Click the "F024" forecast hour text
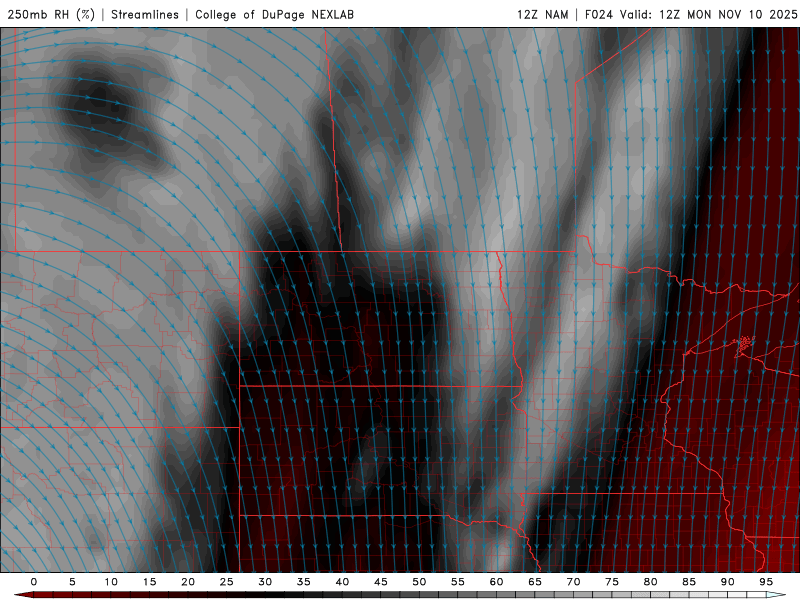This screenshot has width=800, height=600. coord(598,14)
